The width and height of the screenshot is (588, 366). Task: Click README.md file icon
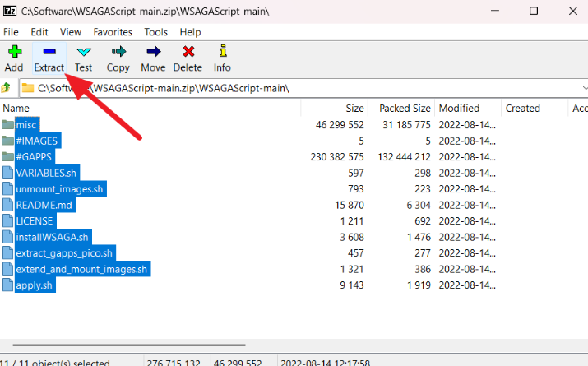7,205
